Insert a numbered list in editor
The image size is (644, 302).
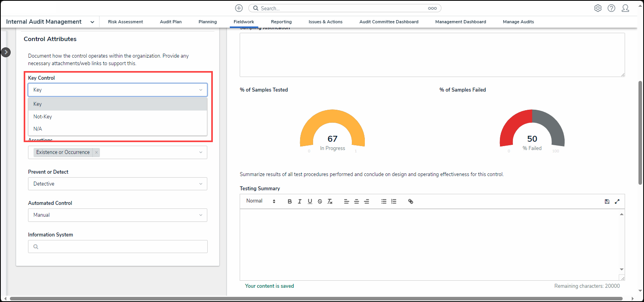394,201
